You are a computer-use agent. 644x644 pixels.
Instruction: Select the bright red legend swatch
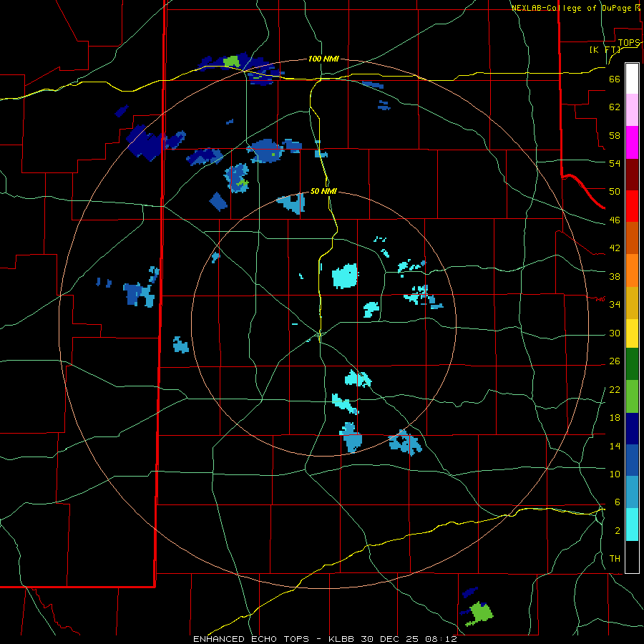[x=632, y=206]
